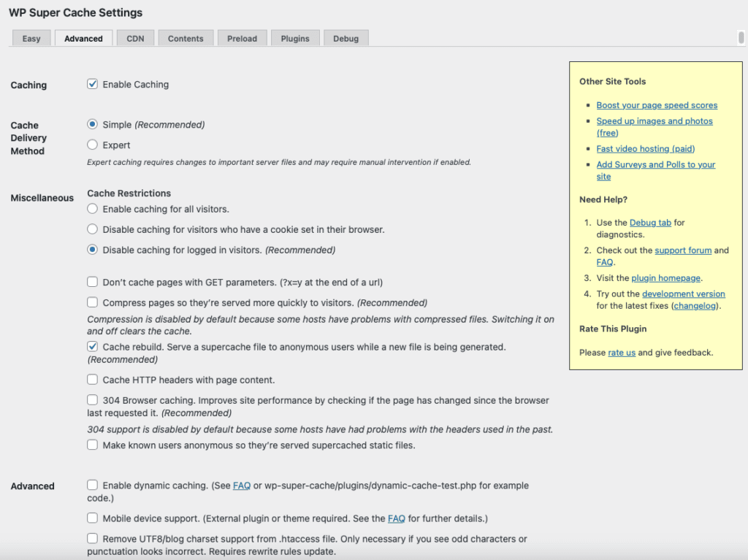The image size is (748, 560).
Task: Uncheck the Enable Caching checkbox
Action: tap(93, 85)
